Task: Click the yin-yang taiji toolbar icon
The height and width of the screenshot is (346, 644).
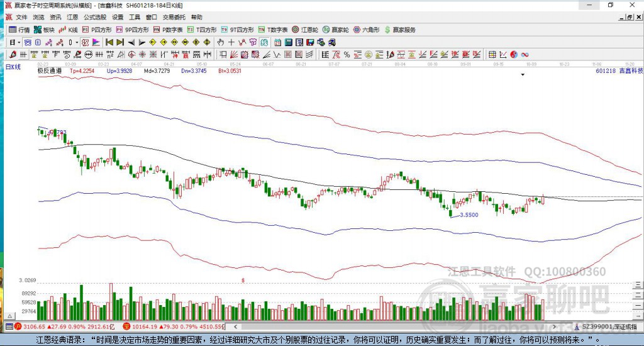Action: 514,55
